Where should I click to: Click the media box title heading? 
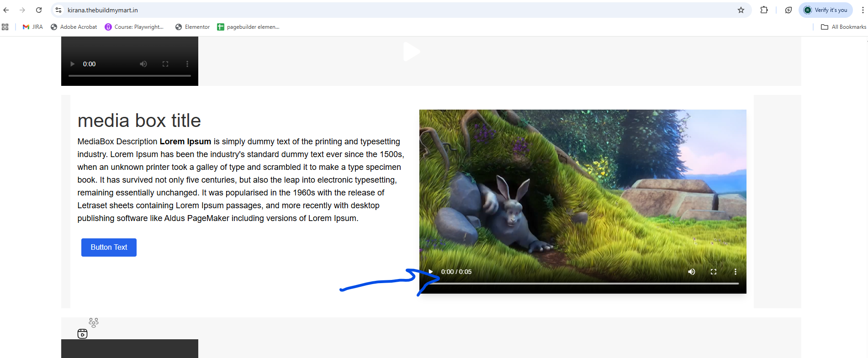[139, 121]
